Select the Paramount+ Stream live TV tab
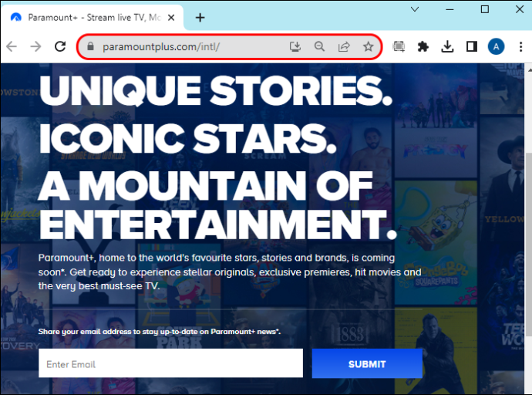This screenshot has width=532, height=395. tap(94, 17)
